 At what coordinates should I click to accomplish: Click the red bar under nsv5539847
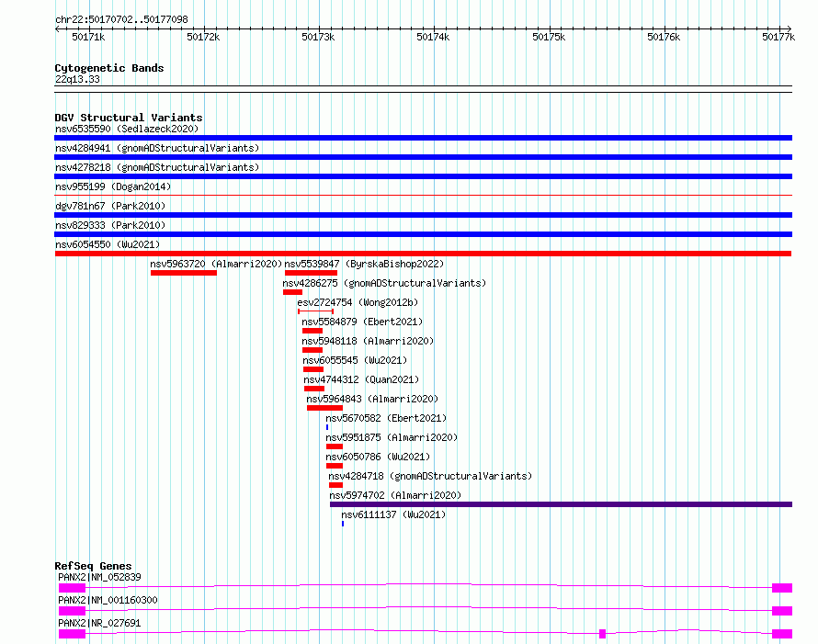coord(311,273)
